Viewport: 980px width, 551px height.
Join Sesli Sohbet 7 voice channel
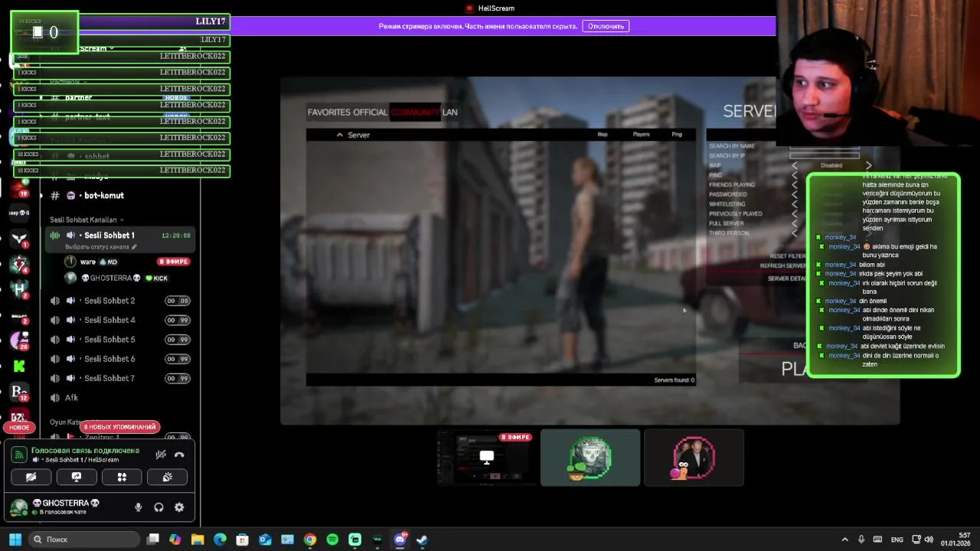[x=120, y=379]
